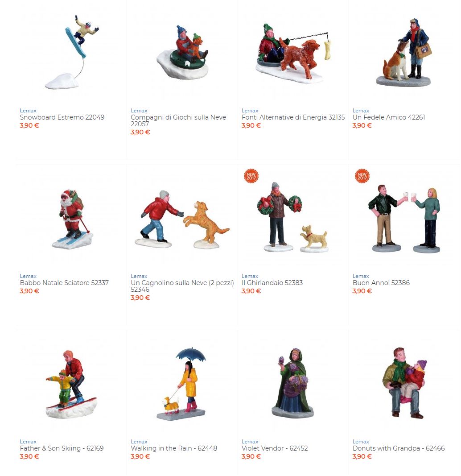Image resolution: width=461 pixels, height=476 pixels.
Task: View the skiing Santa figurine image
Action: [72, 219]
